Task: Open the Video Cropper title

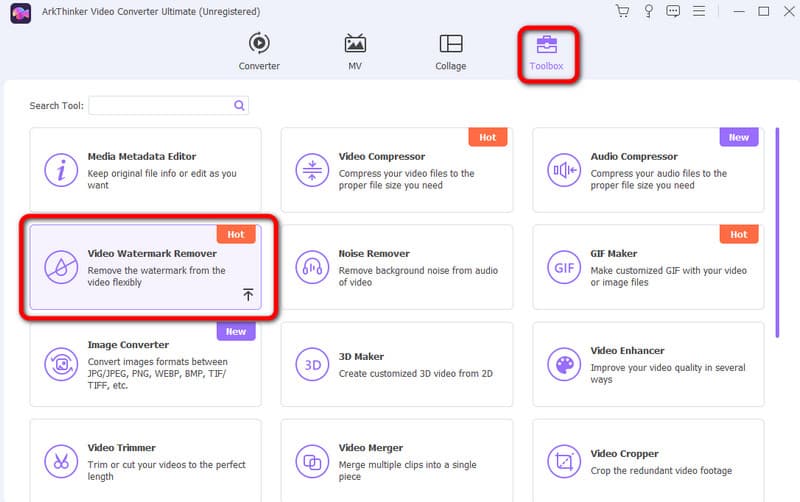Action: pyautogui.click(x=624, y=454)
